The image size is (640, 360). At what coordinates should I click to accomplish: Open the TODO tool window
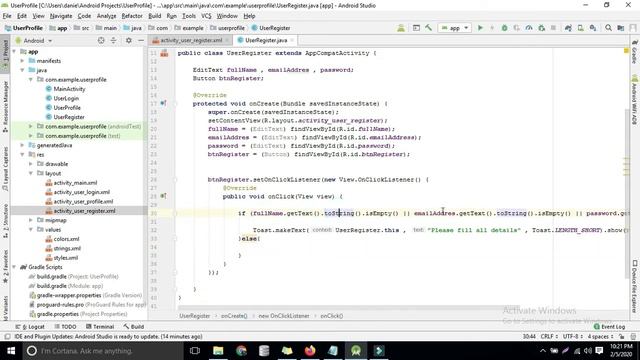[x=65, y=327]
